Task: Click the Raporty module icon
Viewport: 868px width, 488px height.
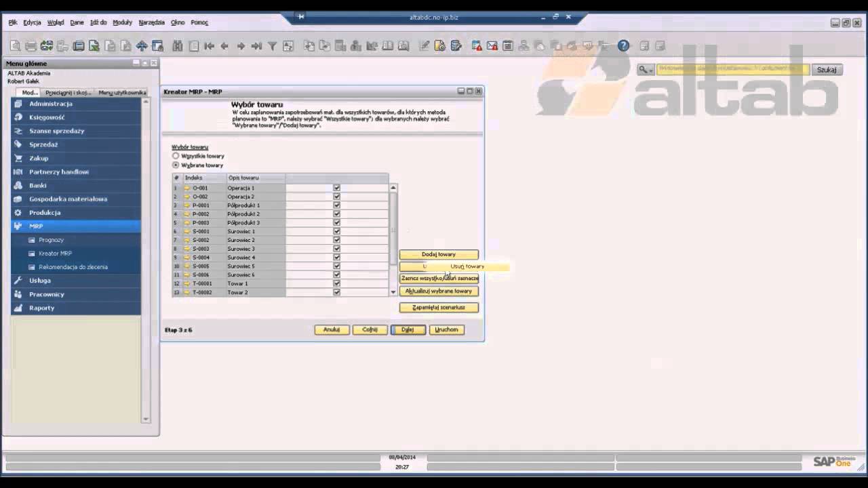Action: click(x=18, y=308)
